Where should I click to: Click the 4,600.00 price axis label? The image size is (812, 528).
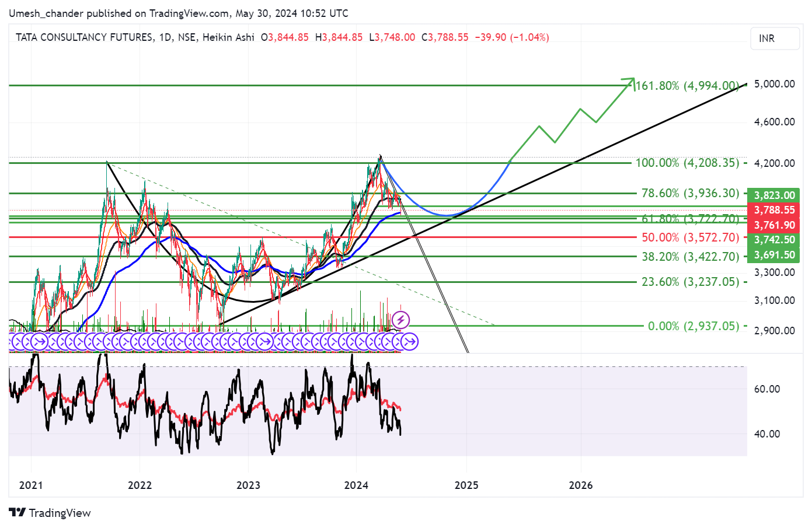775,122
